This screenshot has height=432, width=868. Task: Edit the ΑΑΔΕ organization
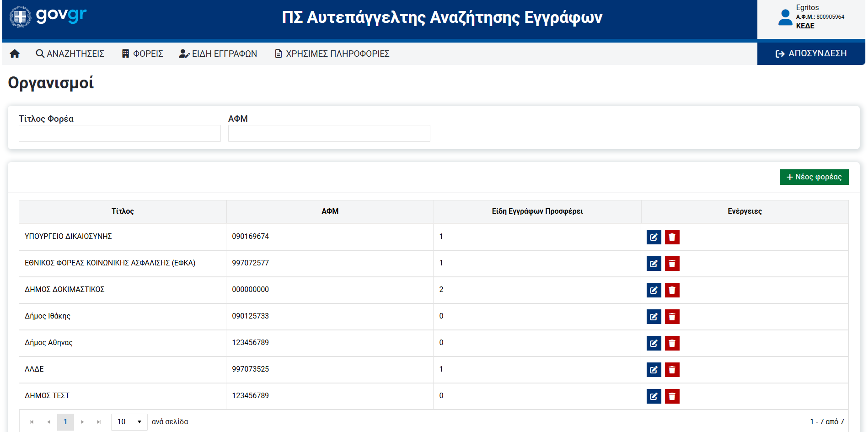click(x=654, y=370)
